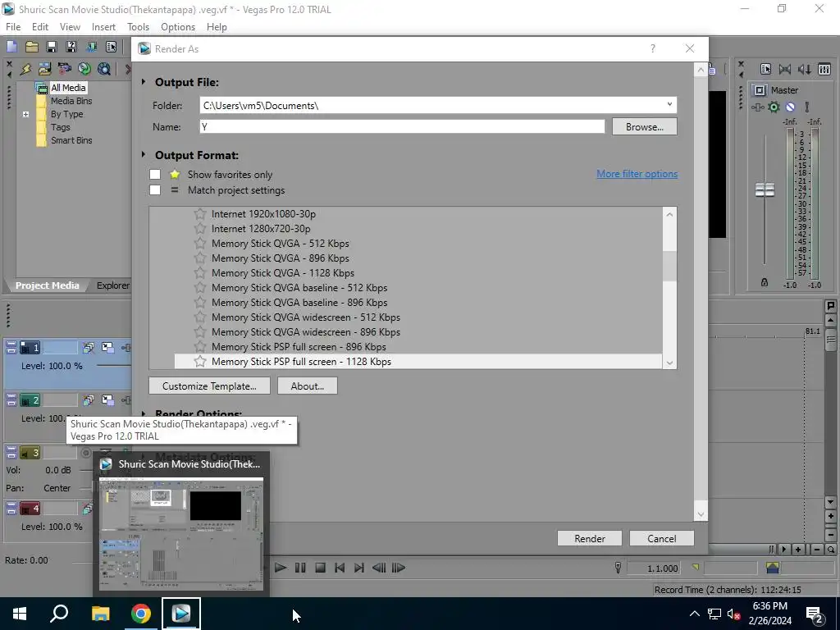
Task: Open the Edit menu
Action: pos(40,27)
